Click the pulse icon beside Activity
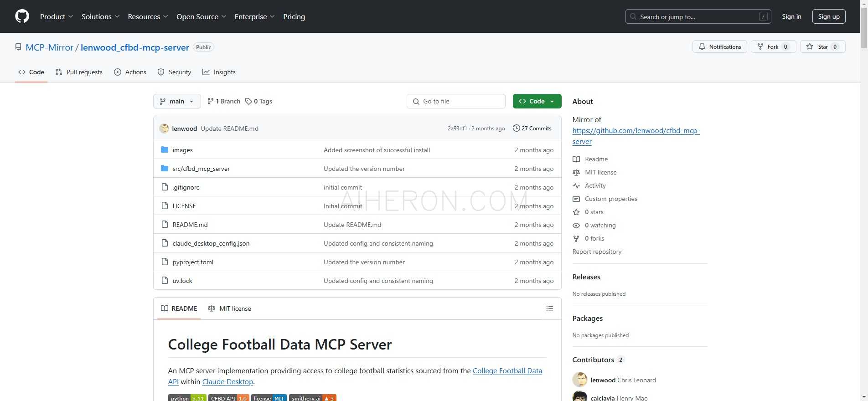 click(x=576, y=185)
